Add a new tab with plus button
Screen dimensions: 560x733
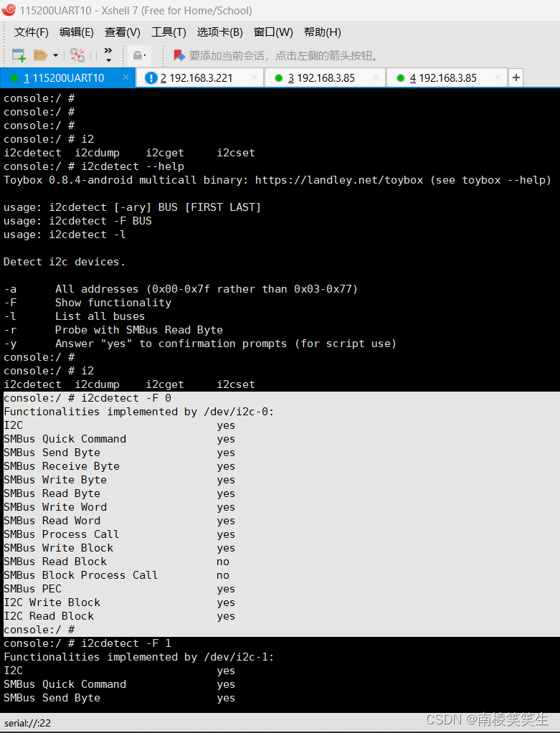(x=516, y=77)
